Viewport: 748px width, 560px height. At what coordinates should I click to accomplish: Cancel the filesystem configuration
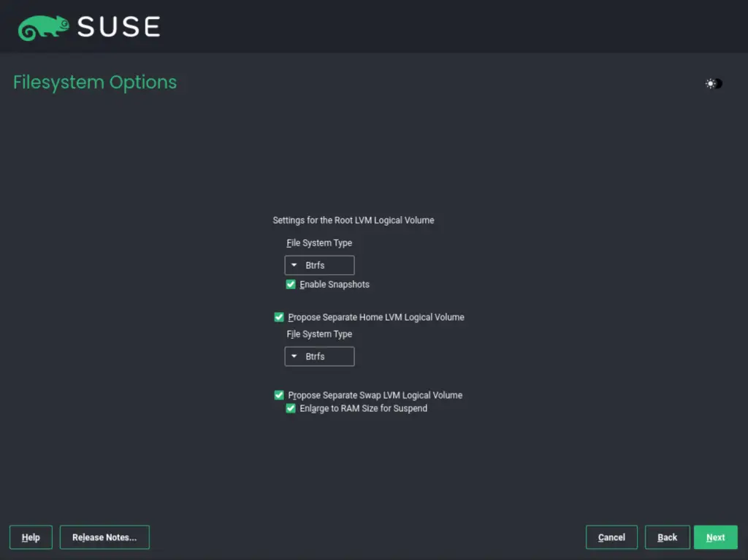(611, 537)
